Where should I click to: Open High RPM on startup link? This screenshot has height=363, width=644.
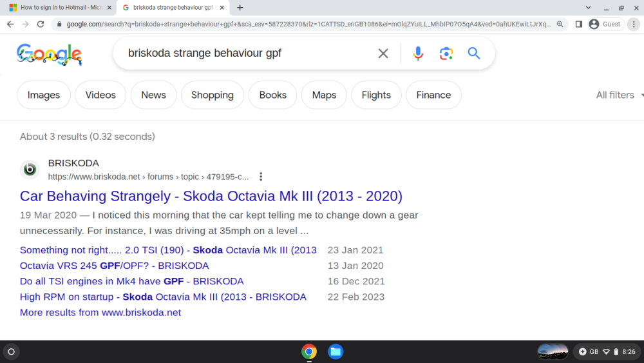coord(163,297)
